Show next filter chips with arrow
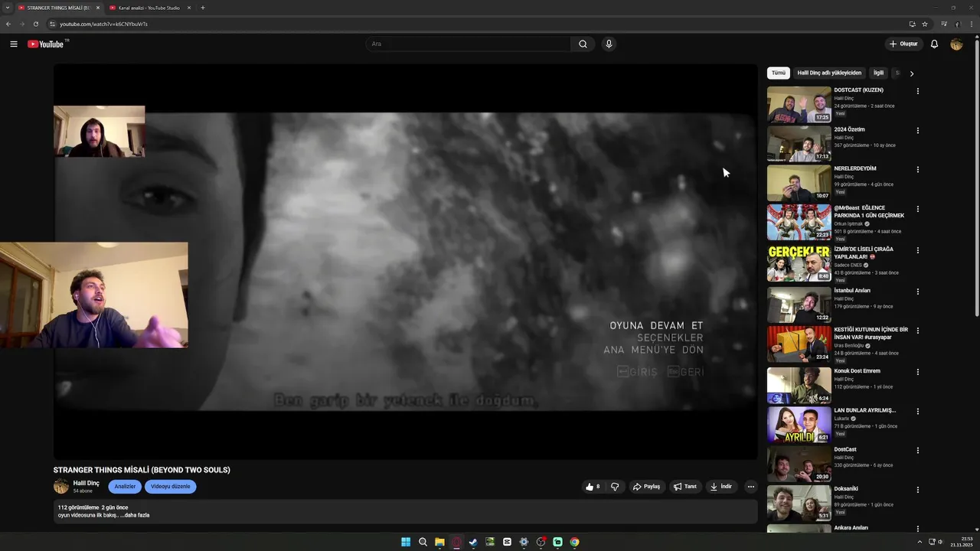 911,73
